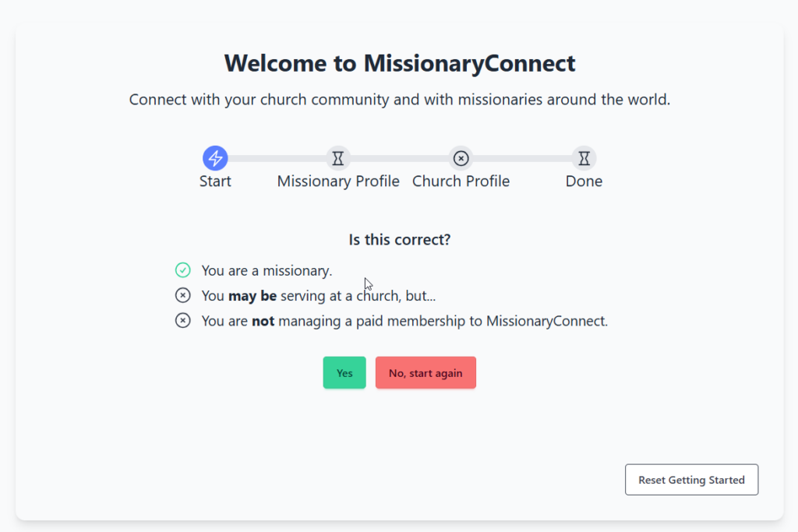798x532 pixels.
Task: Click the Start step lightning bolt icon
Action: pyautogui.click(x=215, y=158)
